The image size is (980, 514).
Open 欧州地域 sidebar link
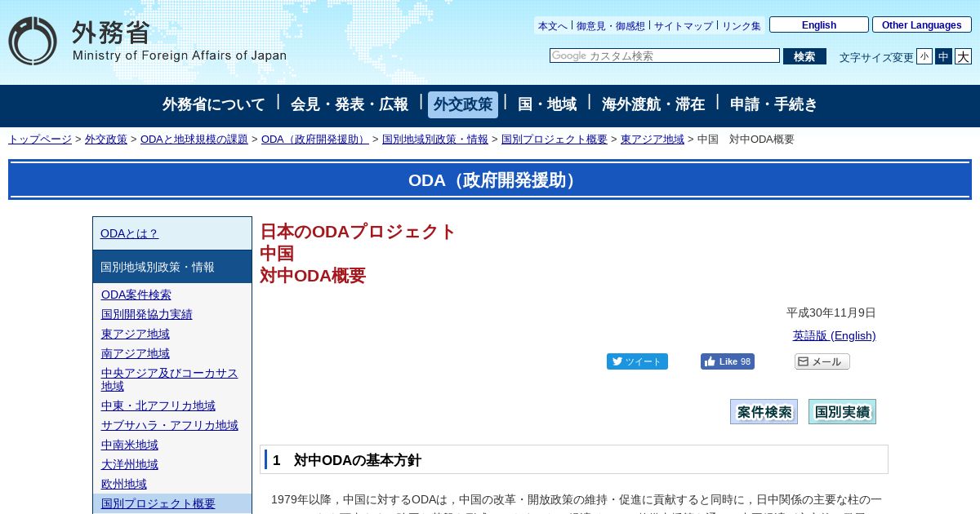click(124, 484)
